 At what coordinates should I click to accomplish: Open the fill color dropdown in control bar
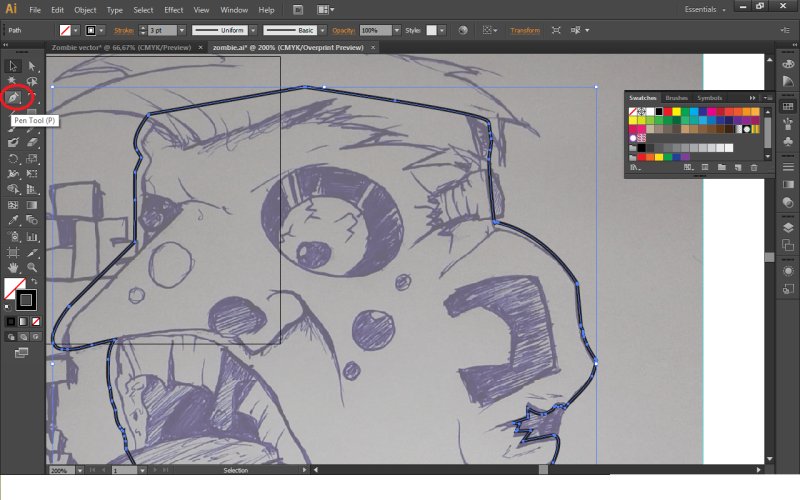(76, 31)
